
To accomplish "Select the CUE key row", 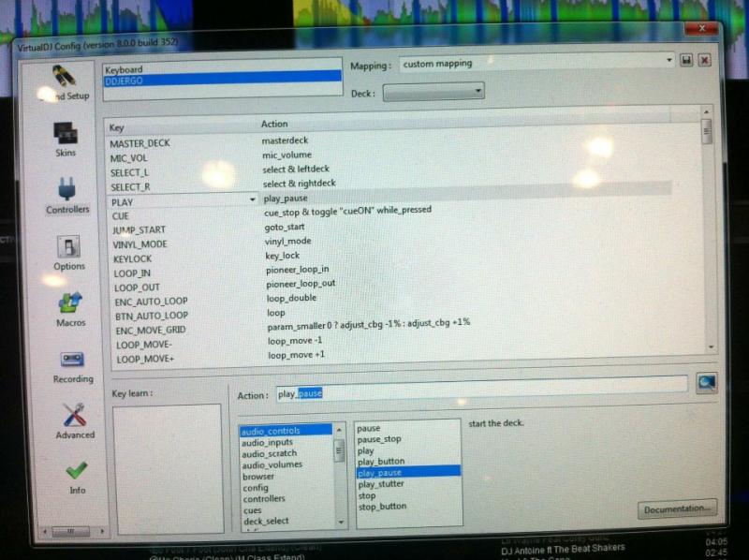I will point(121,216).
